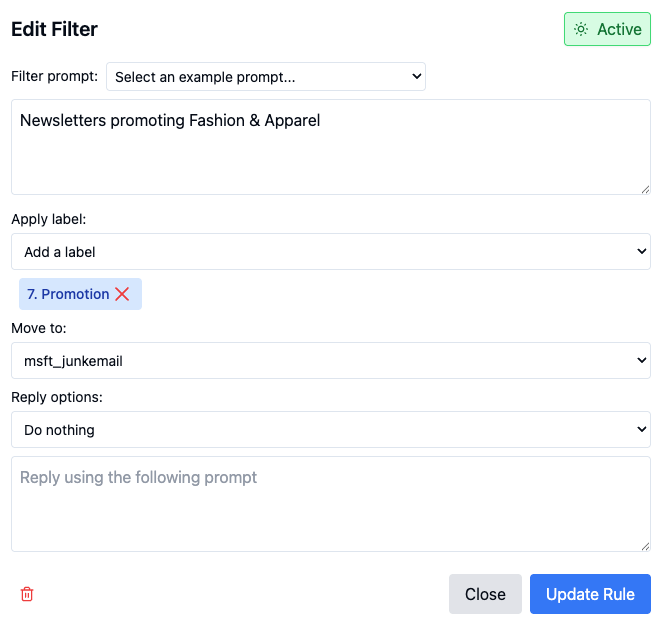Expand the Do nothing reply options dropdown
The width and height of the screenshot is (662, 624).
pos(331,429)
